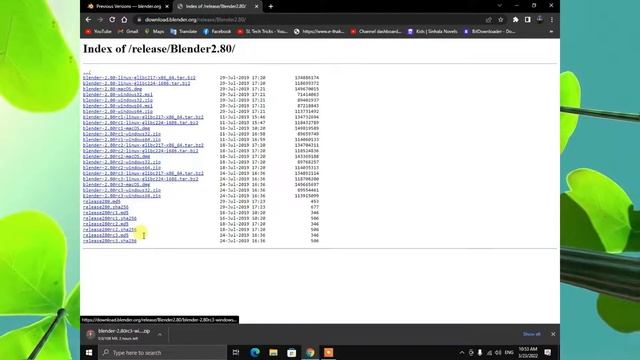Download blender-2.80-windows32.zip
Image resolution: width=640 pixels, height=360 pixels.
pyautogui.click(x=118, y=100)
